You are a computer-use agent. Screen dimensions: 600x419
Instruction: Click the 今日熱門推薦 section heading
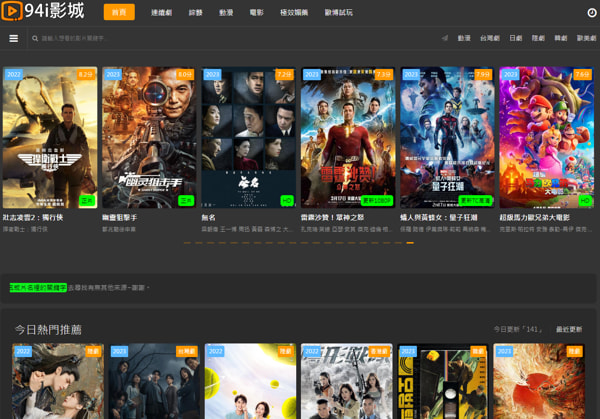(x=48, y=329)
